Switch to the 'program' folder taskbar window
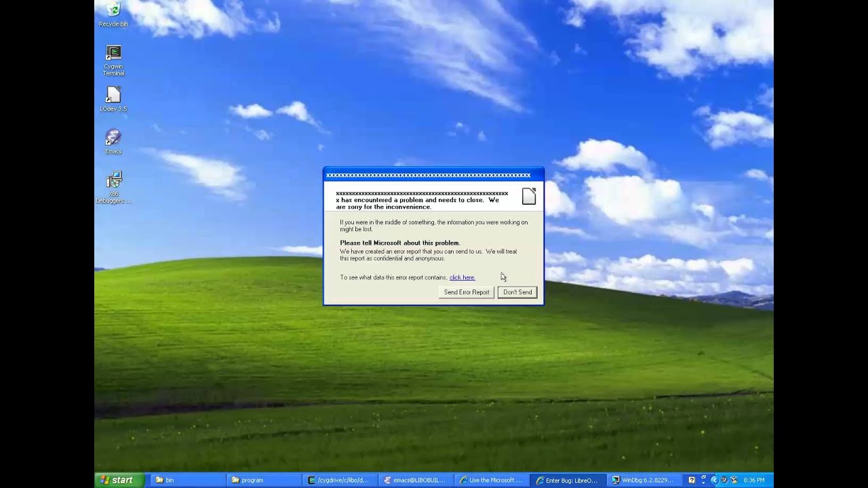868x488 pixels. tap(263, 480)
